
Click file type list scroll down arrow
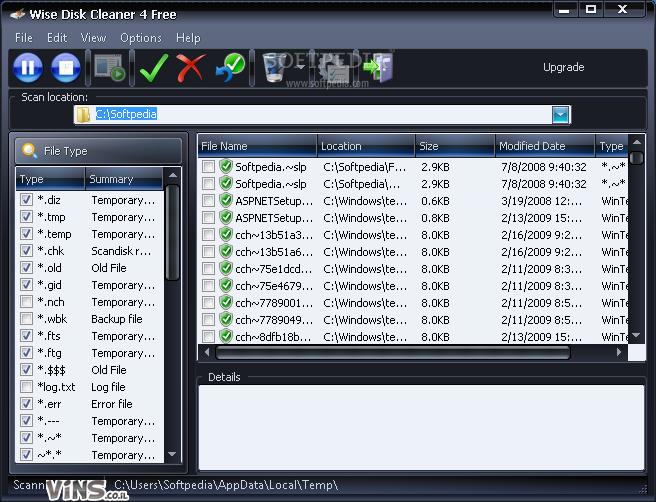coord(172,454)
